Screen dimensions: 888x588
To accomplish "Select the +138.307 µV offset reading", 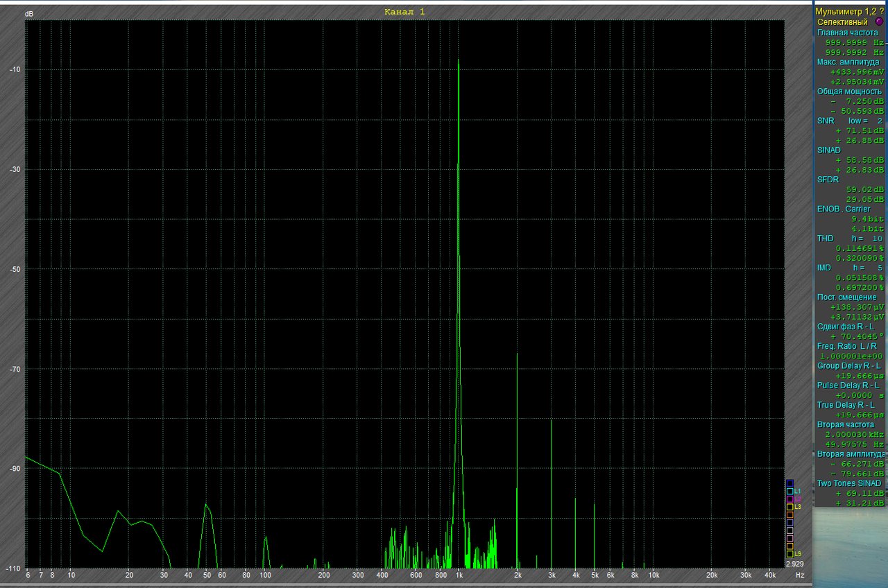I will [857, 306].
